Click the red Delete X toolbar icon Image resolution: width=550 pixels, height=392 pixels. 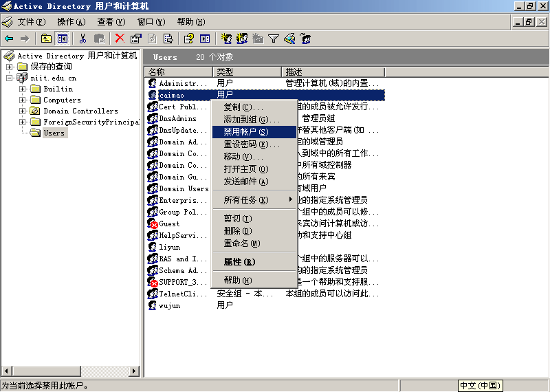[x=120, y=39]
